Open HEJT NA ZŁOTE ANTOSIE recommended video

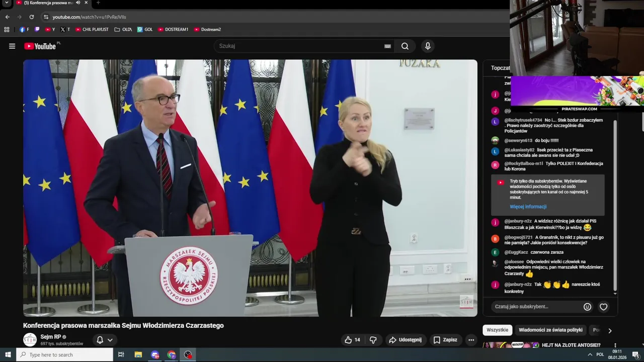pos(571,345)
